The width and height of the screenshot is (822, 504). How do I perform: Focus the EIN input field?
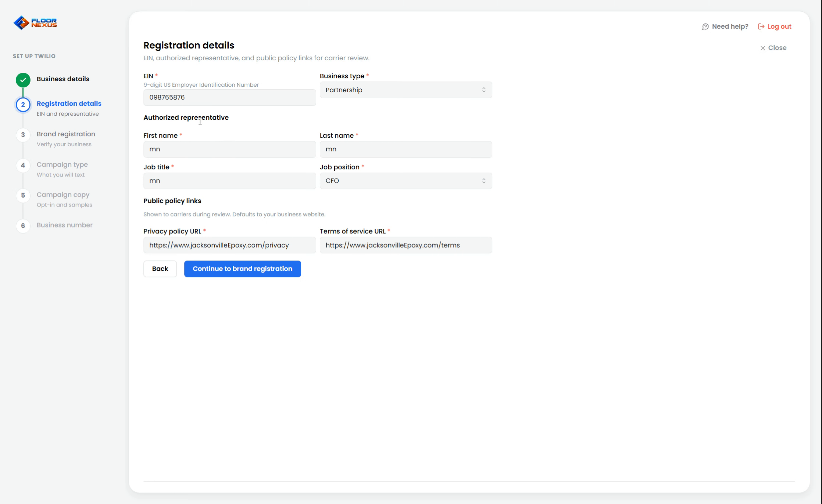[x=230, y=97]
